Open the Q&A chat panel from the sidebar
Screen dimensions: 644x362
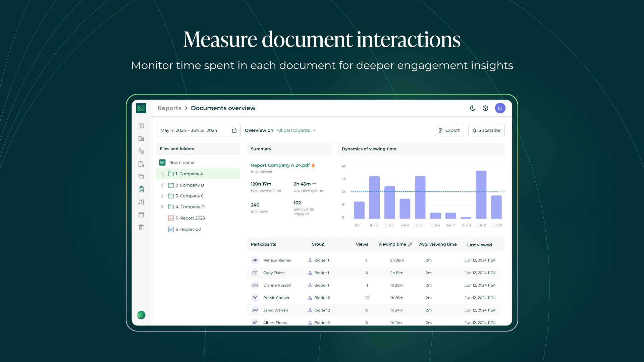pos(141,177)
